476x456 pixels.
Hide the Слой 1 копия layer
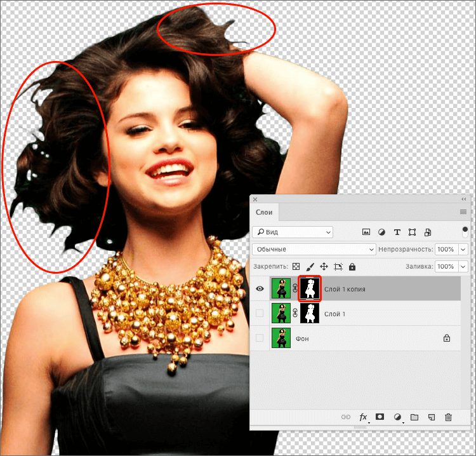click(x=259, y=288)
